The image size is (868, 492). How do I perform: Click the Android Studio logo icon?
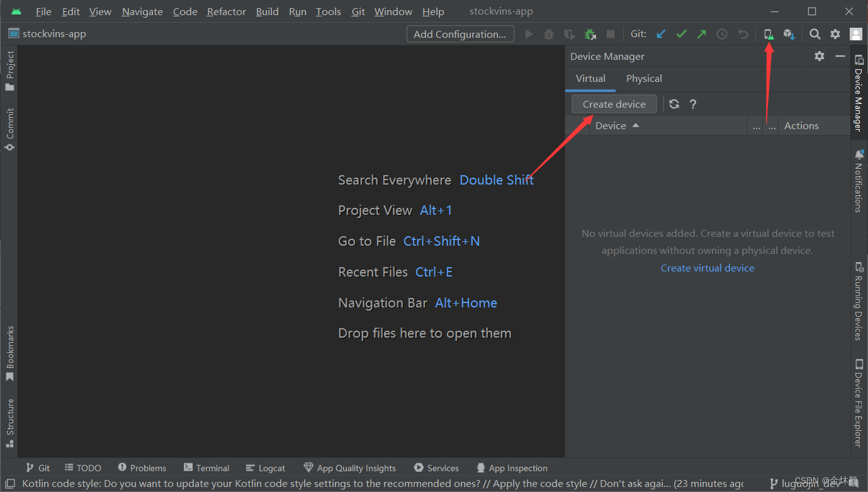coord(16,11)
